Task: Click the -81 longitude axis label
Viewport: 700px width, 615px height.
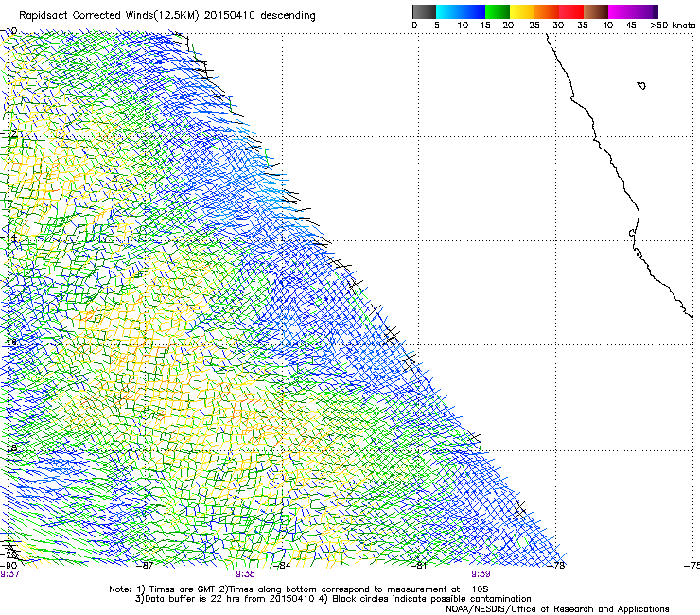Action: (x=418, y=566)
